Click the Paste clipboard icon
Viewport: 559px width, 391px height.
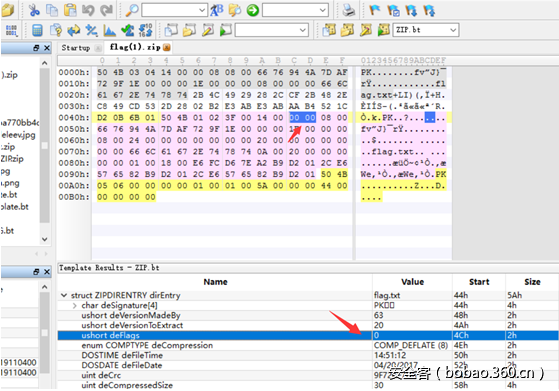pyautogui.click(x=70, y=10)
